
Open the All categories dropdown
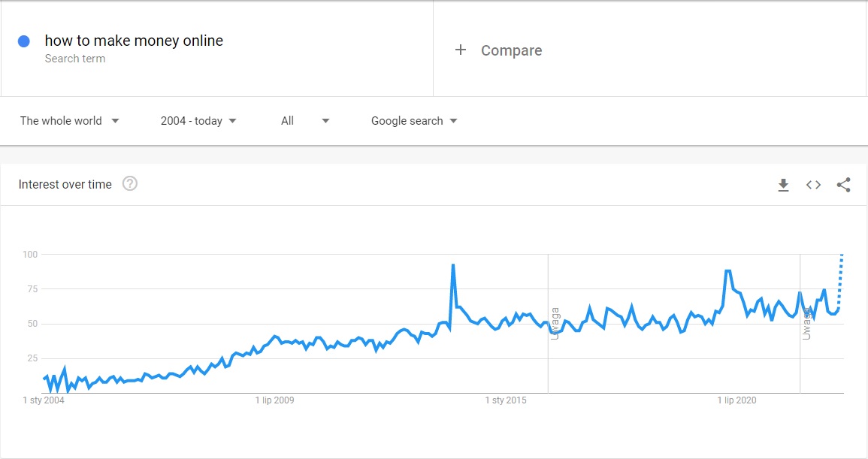coord(304,121)
